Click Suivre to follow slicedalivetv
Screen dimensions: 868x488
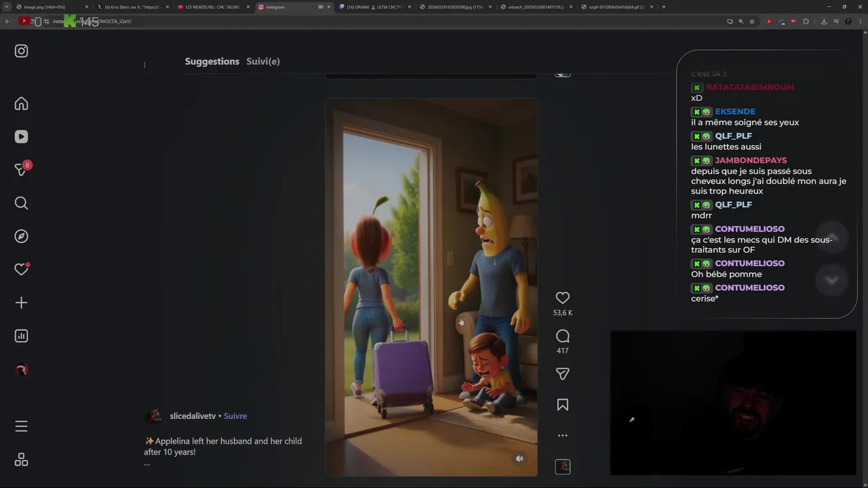[235, 416]
